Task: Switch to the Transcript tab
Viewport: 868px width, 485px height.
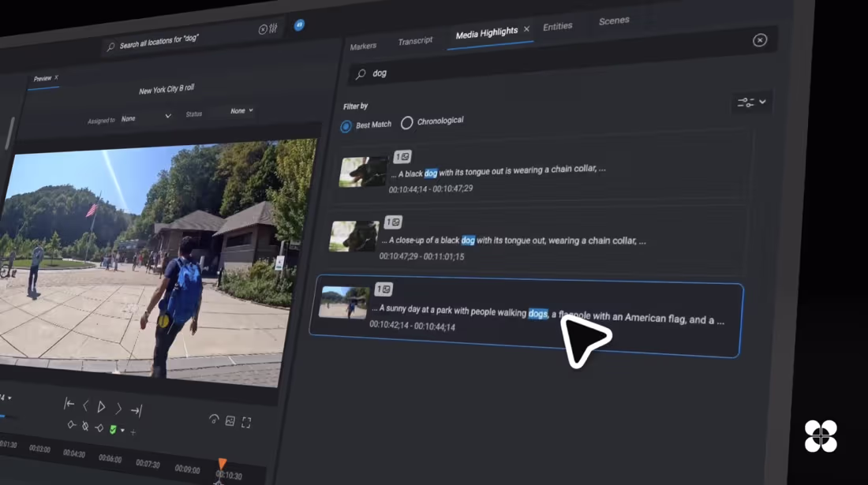Action: (415, 41)
